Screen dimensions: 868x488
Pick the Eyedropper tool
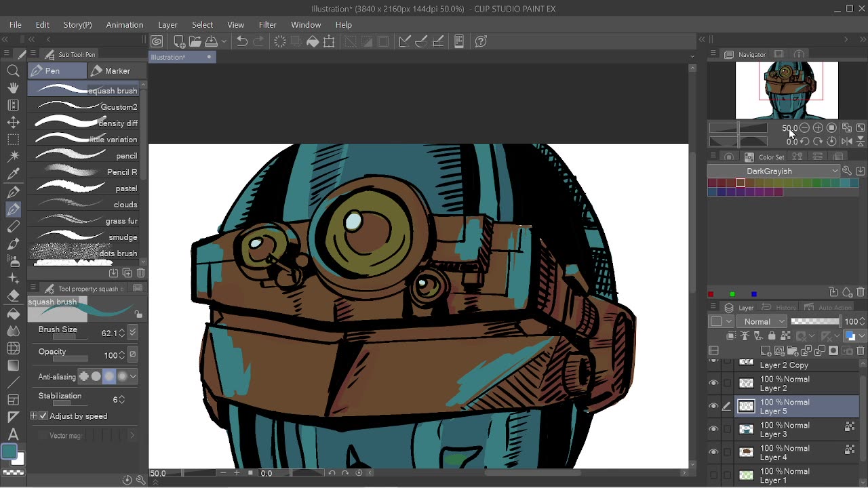13,174
